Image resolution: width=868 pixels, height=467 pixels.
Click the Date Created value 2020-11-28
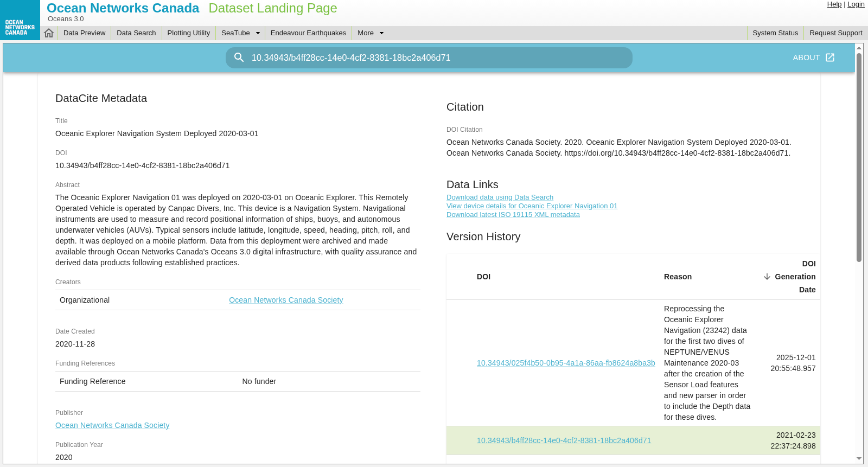click(75, 344)
